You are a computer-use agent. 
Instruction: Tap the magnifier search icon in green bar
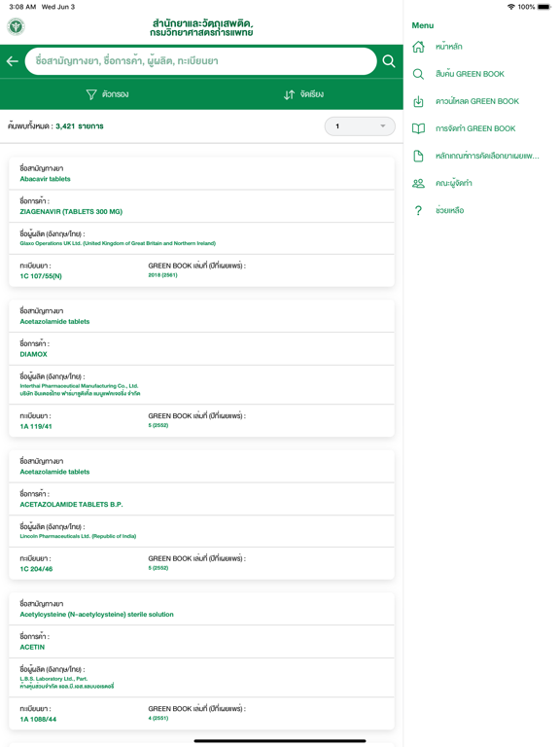(x=389, y=61)
